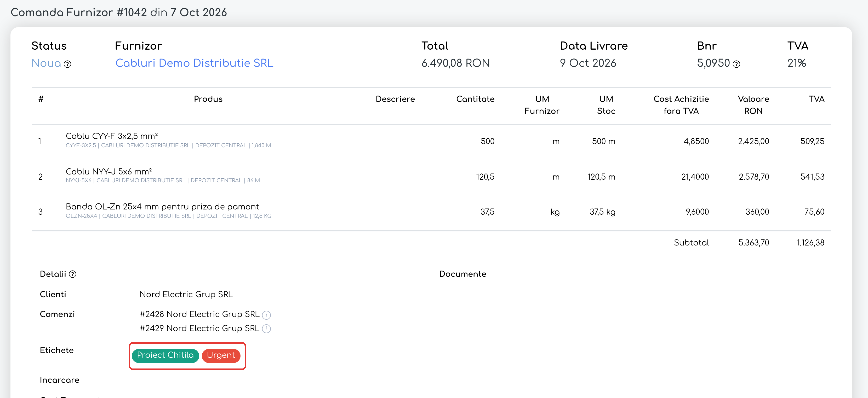Click quantity 500 in first row
The width and height of the screenshot is (868, 398).
point(487,142)
